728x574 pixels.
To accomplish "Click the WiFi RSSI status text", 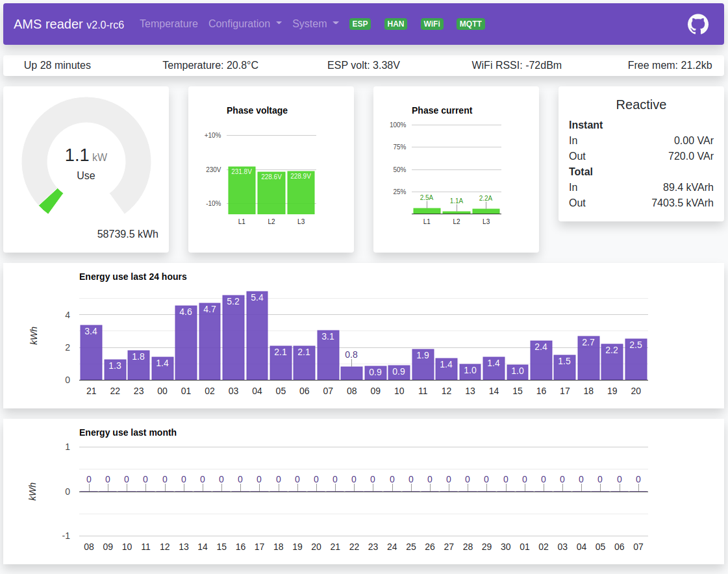I will (x=516, y=65).
